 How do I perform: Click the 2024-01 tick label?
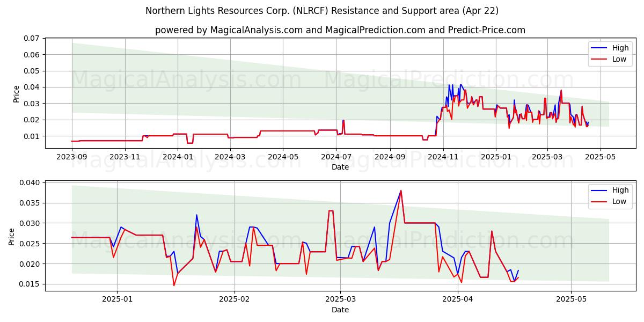(178, 156)
